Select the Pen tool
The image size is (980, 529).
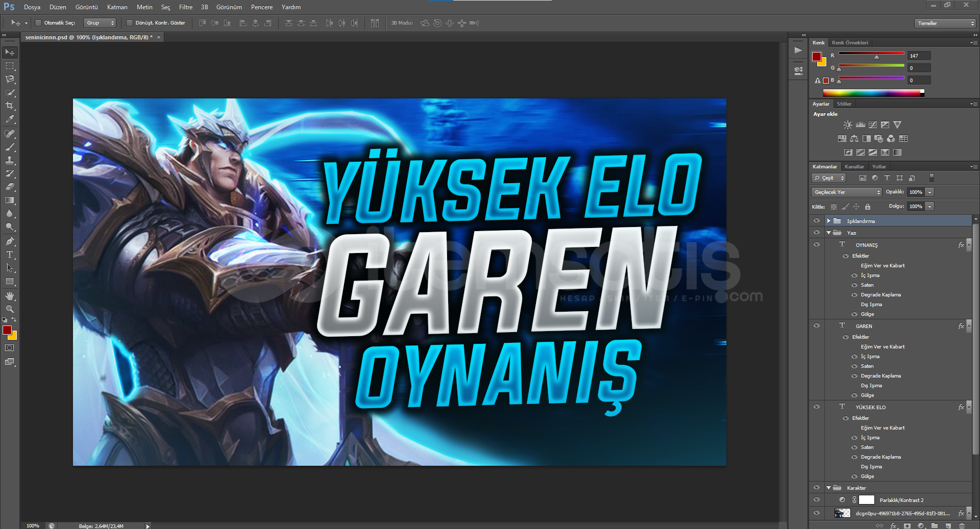pyautogui.click(x=10, y=241)
